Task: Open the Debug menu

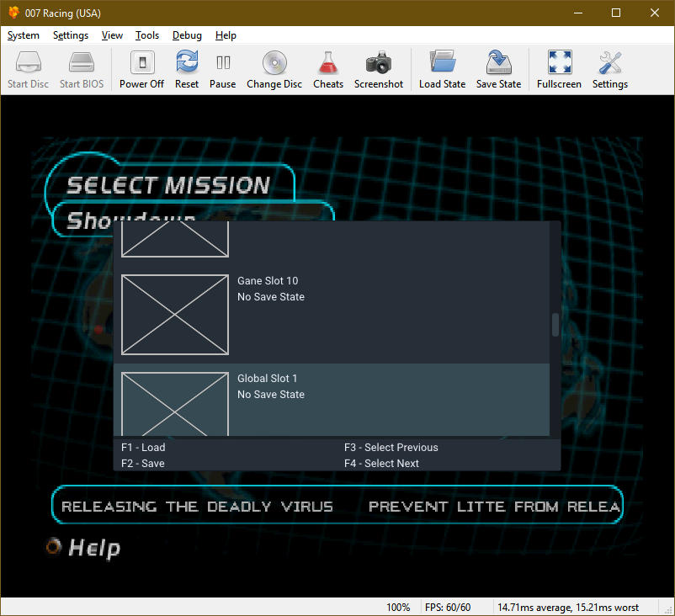Action: (187, 35)
